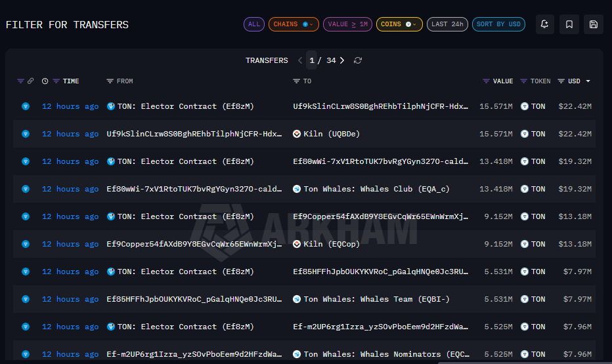Click TON token icon in Whales Club row
Viewport: 612px width, 364px height.
click(x=525, y=189)
